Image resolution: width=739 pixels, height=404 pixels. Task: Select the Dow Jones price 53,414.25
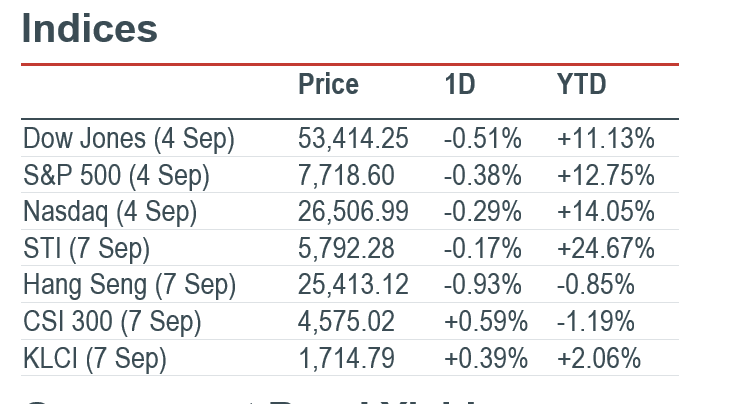coord(353,139)
